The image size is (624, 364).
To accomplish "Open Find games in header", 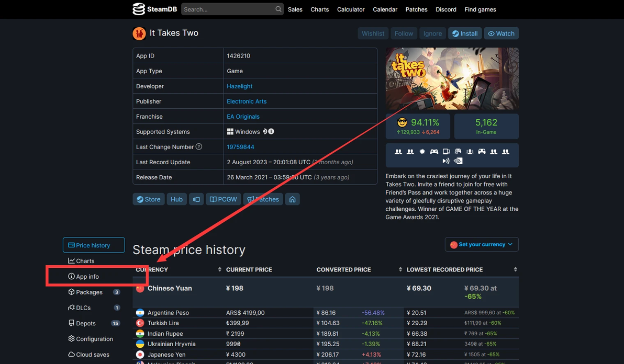I will pyautogui.click(x=480, y=9).
